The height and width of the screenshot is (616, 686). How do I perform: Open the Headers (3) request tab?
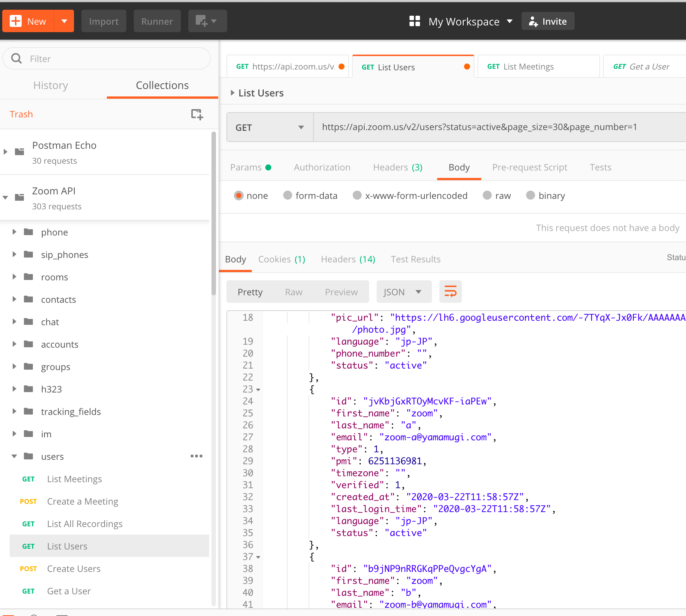coord(398,167)
